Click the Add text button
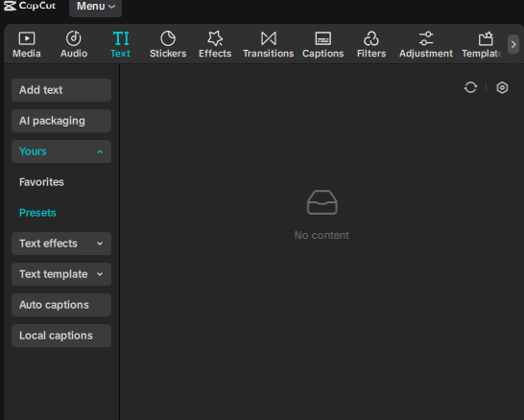 point(61,90)
